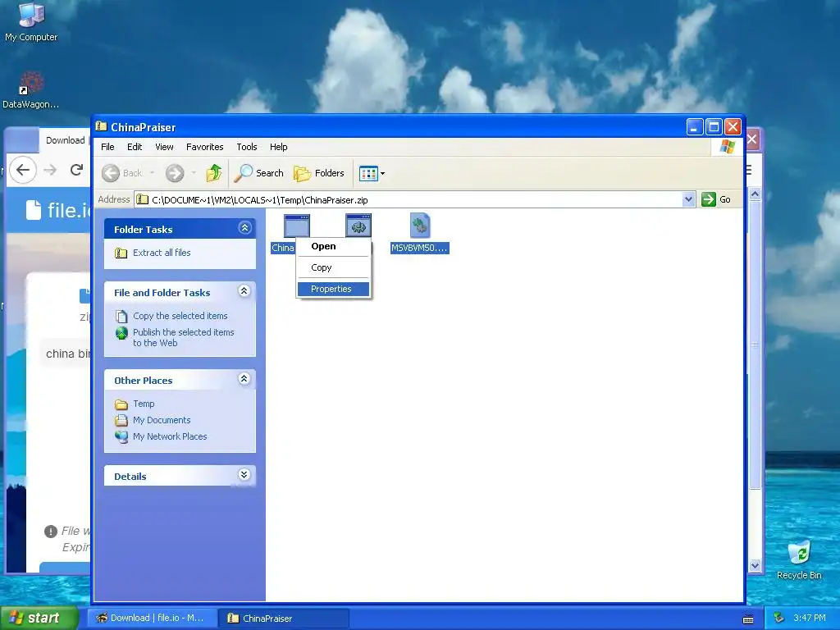Click the browser scrollbar up arrow

755,194
